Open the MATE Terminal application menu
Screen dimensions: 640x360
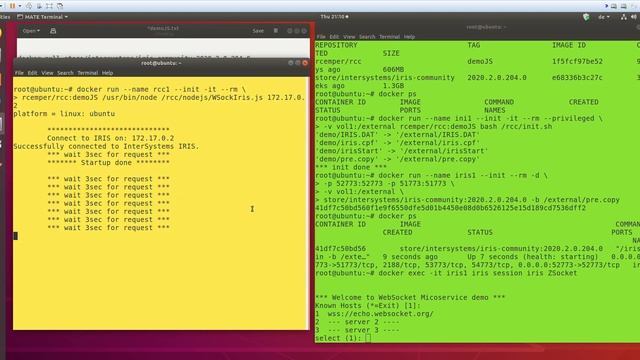coord(42,17)
